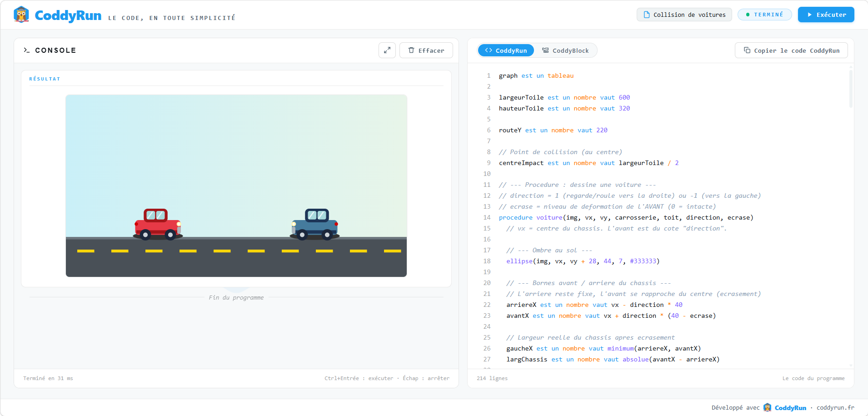Click line 26 gaucheX declaration
This screenshot has height=416, width=868.
(604, 349)
